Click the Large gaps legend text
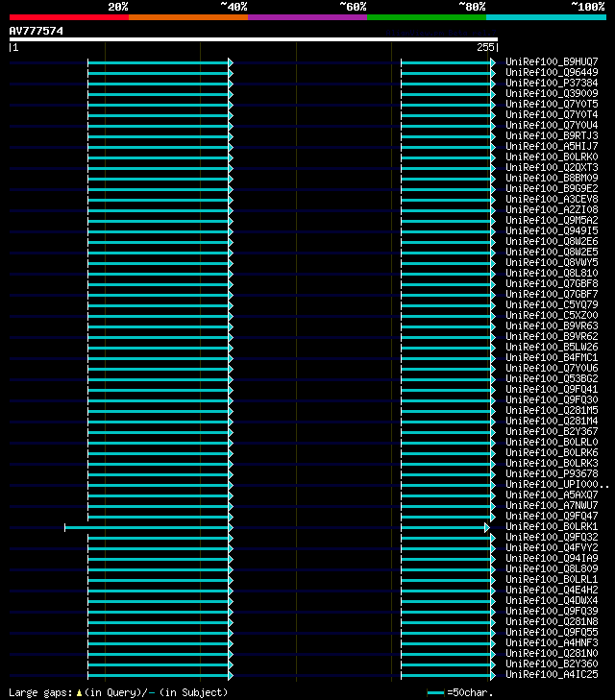This screenshot has height=700, width=615. coord(118,692)
